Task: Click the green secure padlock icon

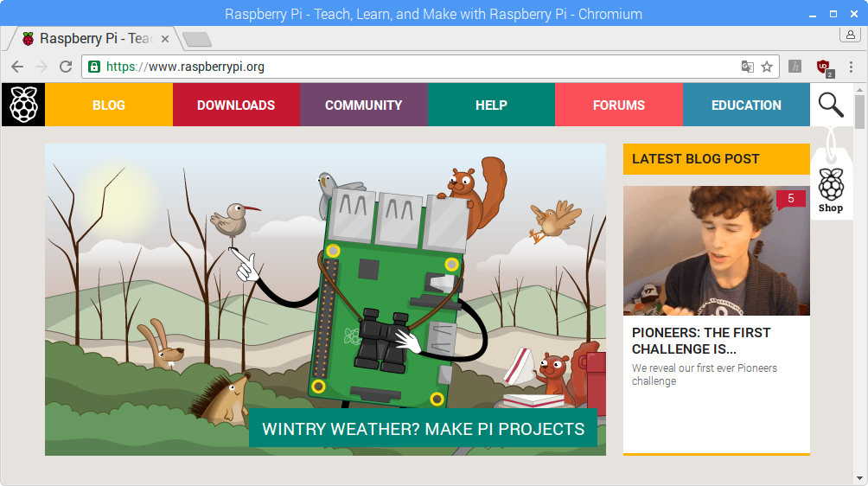Action: [94, 67]
